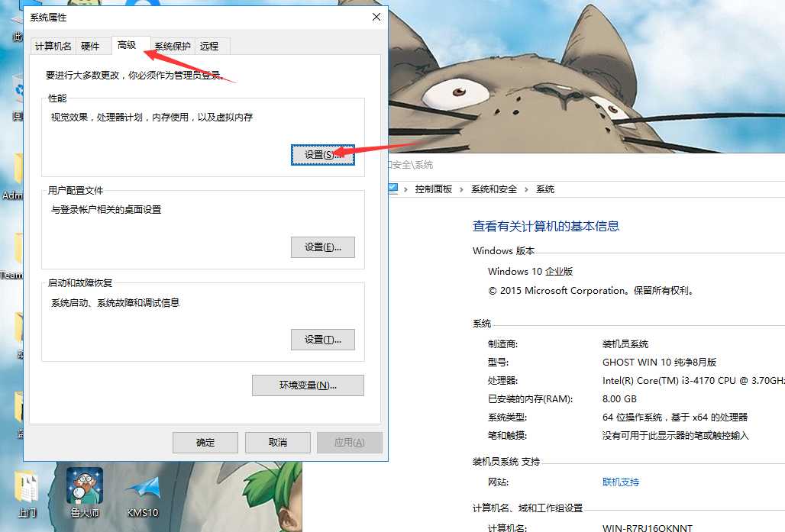Open the KMS10 desktop icon
The width and height of the screenshot is (785, 532).
(143, 495)
